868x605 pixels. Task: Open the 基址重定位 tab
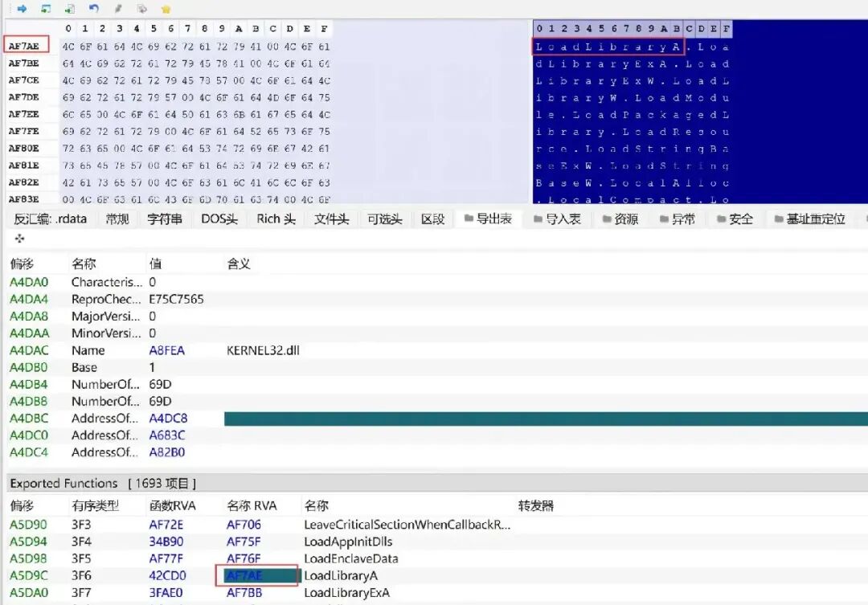click(809, 219)
